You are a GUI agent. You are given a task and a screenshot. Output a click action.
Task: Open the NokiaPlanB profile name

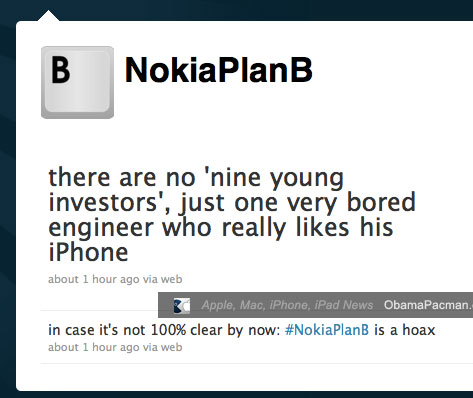[219, 70]
